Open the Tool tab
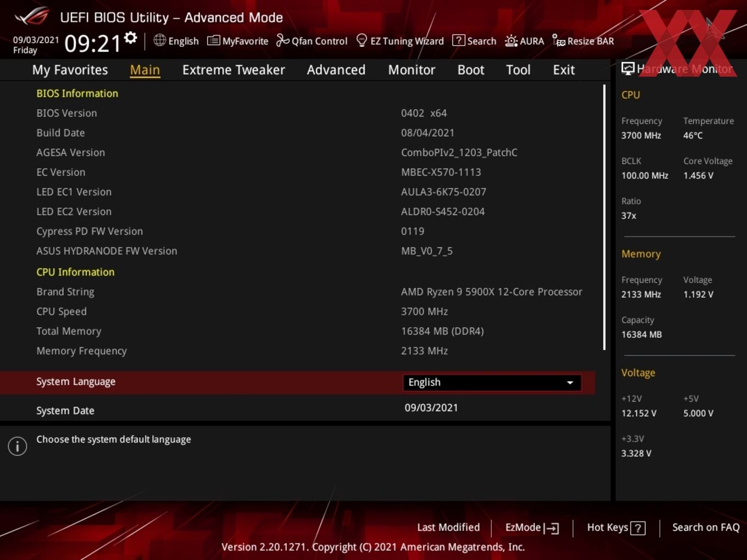 (518, 70)
